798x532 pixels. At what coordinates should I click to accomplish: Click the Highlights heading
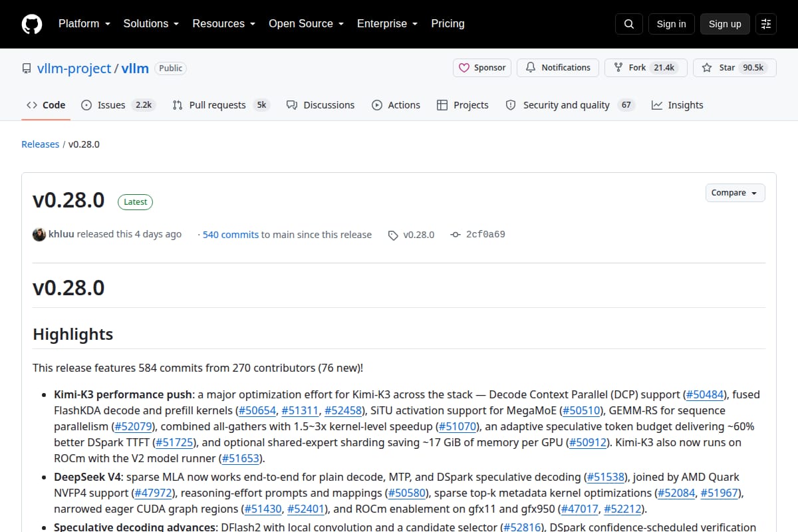tap(73, 334)
